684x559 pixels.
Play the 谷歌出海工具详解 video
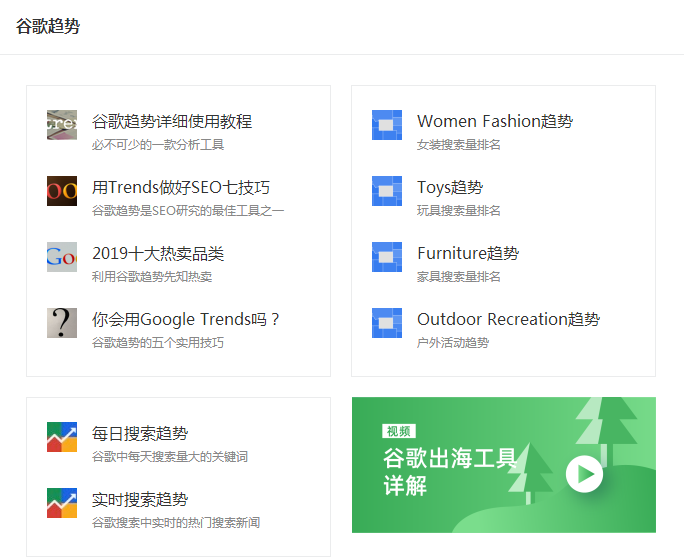point(585,474)
